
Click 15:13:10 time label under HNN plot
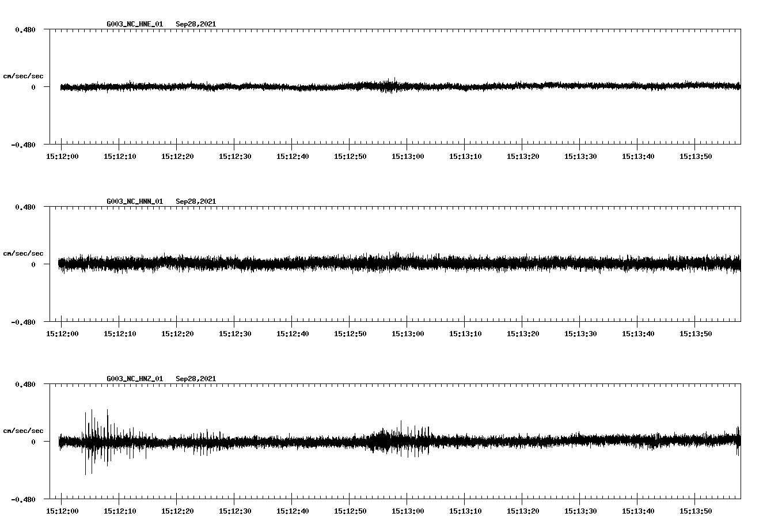[465, 334]
